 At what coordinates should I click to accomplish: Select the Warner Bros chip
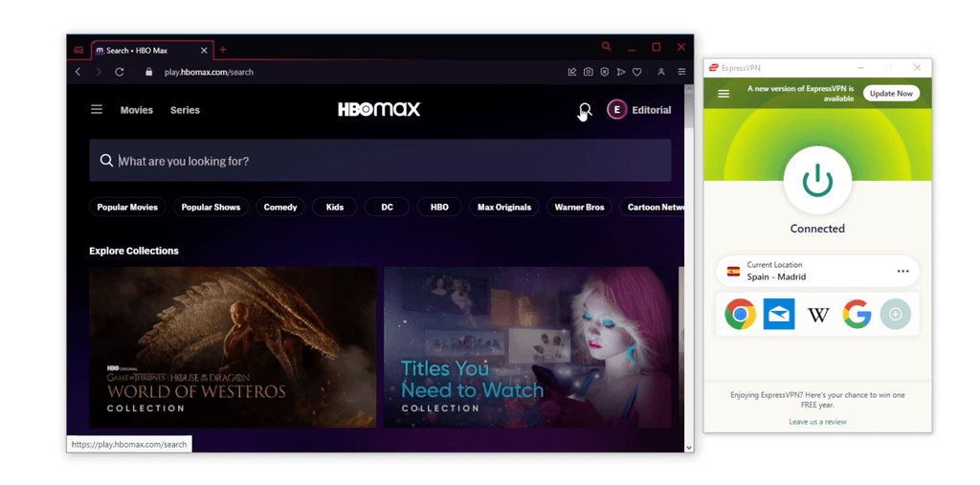pyautogui.click(x=579, y=207)
